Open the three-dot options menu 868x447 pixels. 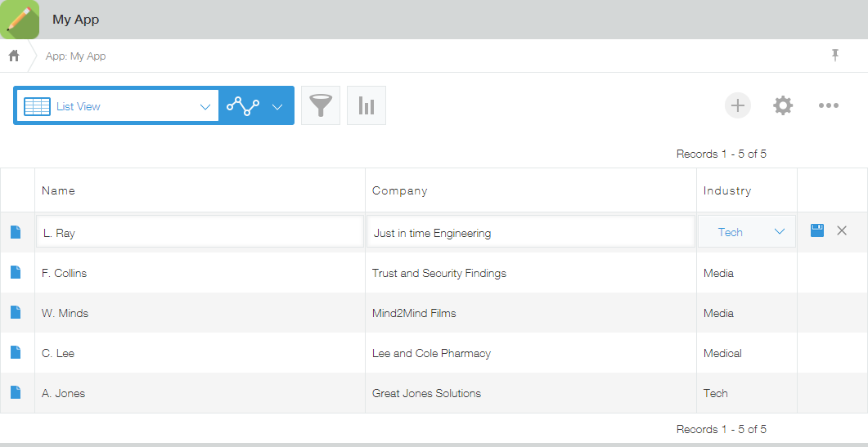[x=829, y=105]
